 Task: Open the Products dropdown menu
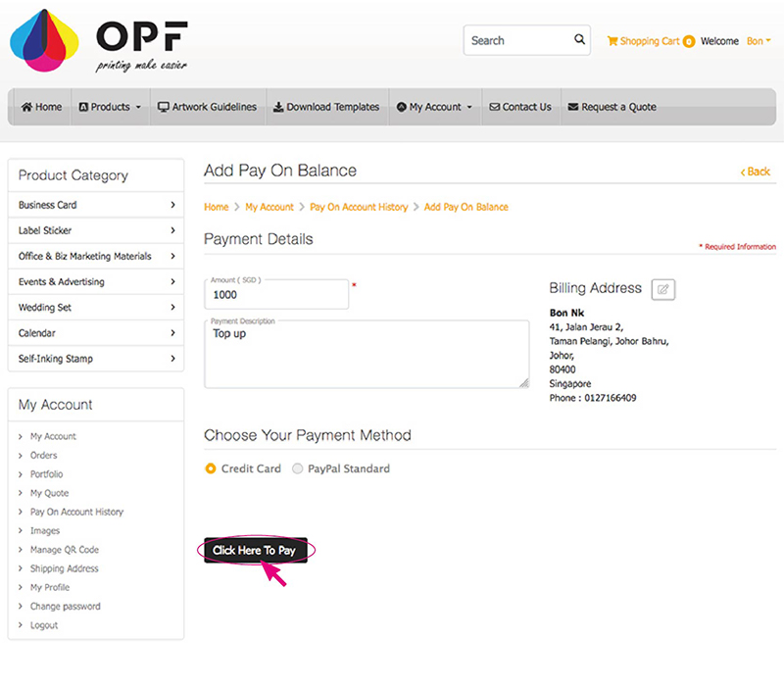pyautogui.click(x=108, y=107)
